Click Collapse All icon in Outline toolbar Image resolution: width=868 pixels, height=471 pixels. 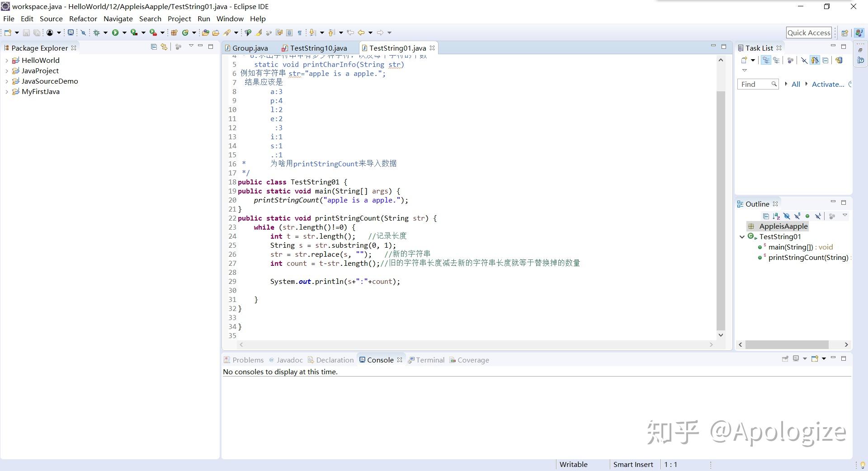pos(766,216)
